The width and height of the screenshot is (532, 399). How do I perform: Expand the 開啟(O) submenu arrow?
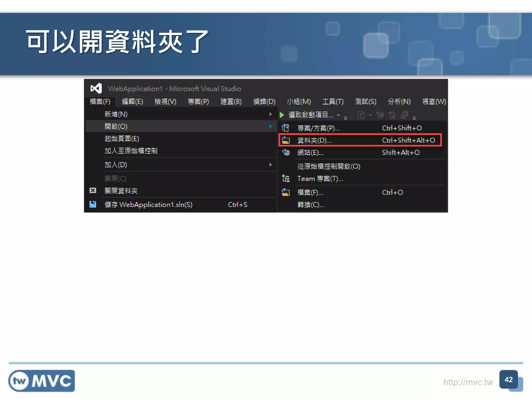pos(271,126)
